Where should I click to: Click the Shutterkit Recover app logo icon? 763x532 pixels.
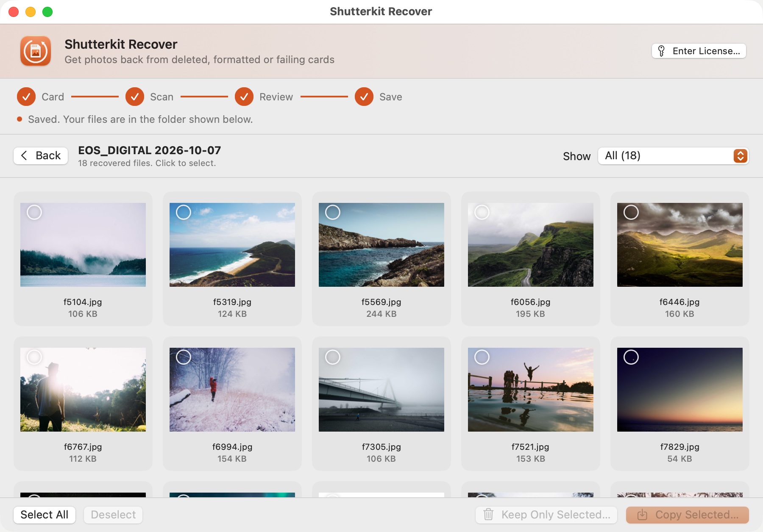coord(36,51)
